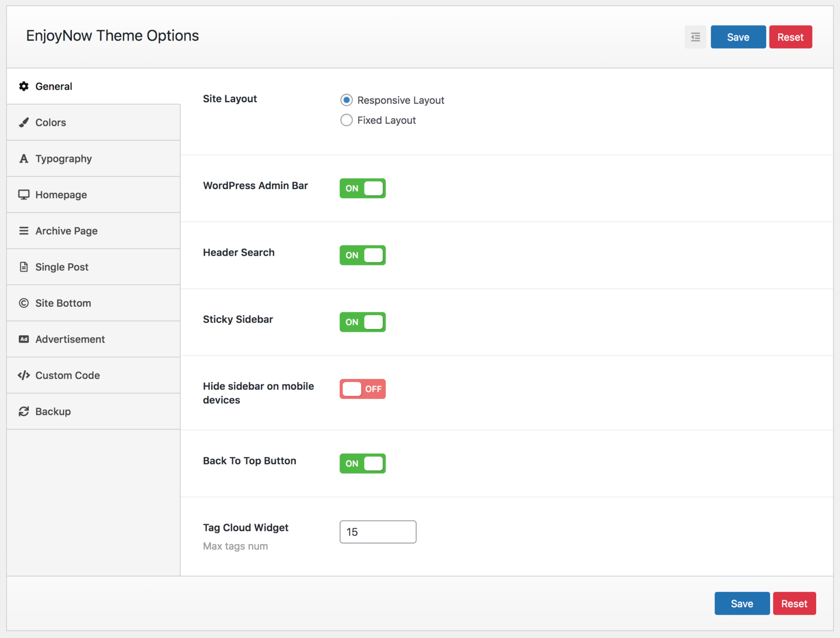This screenshot has width=840, height=638.
Task: Click the copyright icon for Site Bottom
Action: (24, 303)
